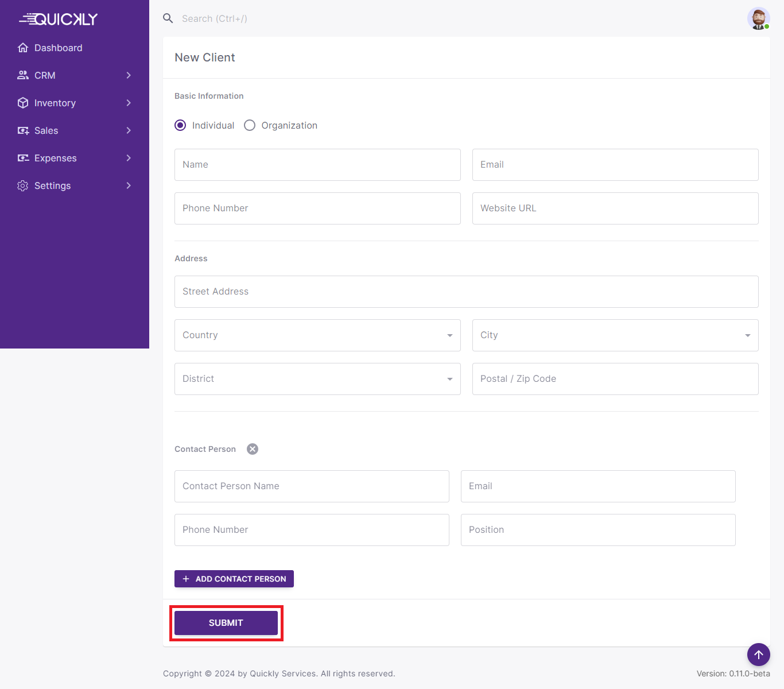Click the Dashboard home icon
The height and width of the screenshot is (689, 784).
point(23,48)
